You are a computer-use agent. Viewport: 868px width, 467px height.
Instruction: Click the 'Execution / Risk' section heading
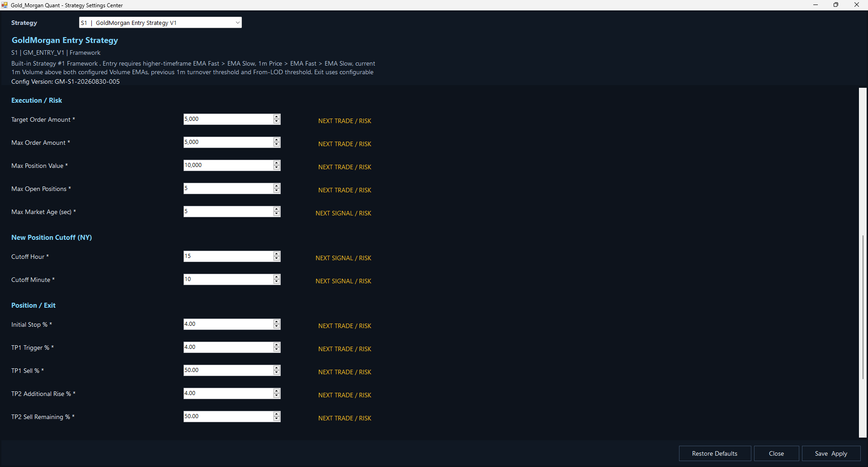point(37,100)
